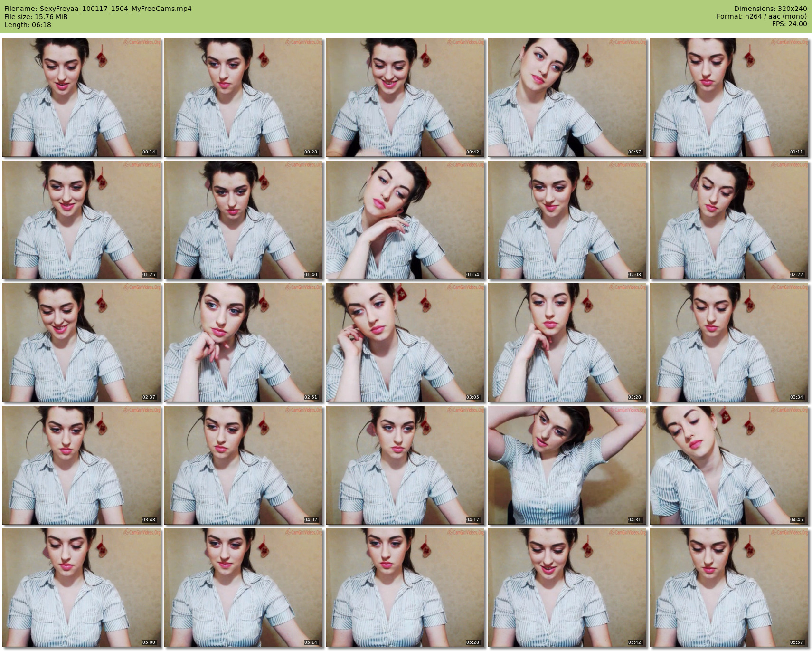Click the Dimensions 320x240 text
Screen dimensions: 812x651
click(x=770, y=9)
